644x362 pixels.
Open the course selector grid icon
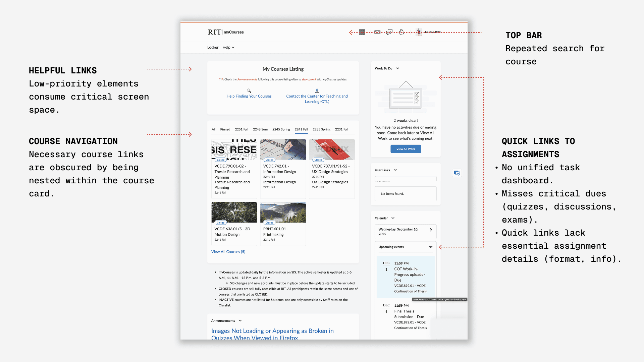(x=362, y=32)
